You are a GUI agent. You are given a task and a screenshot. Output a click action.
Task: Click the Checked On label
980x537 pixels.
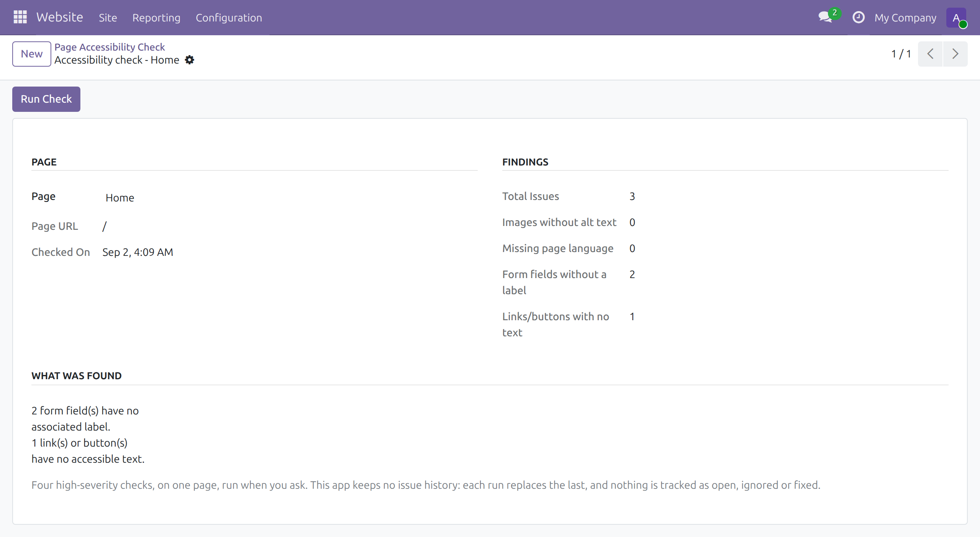(60, 252)
